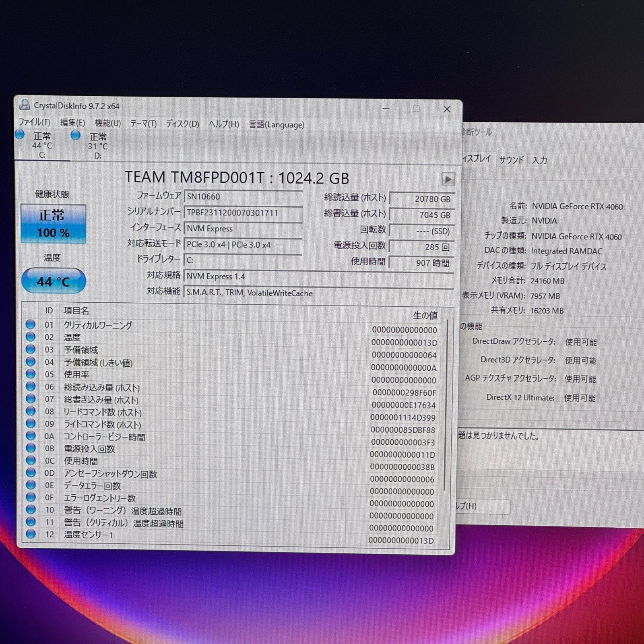Click the firmware field SN10660
Viewport: 644px width, 644px height.
(243, 196)
